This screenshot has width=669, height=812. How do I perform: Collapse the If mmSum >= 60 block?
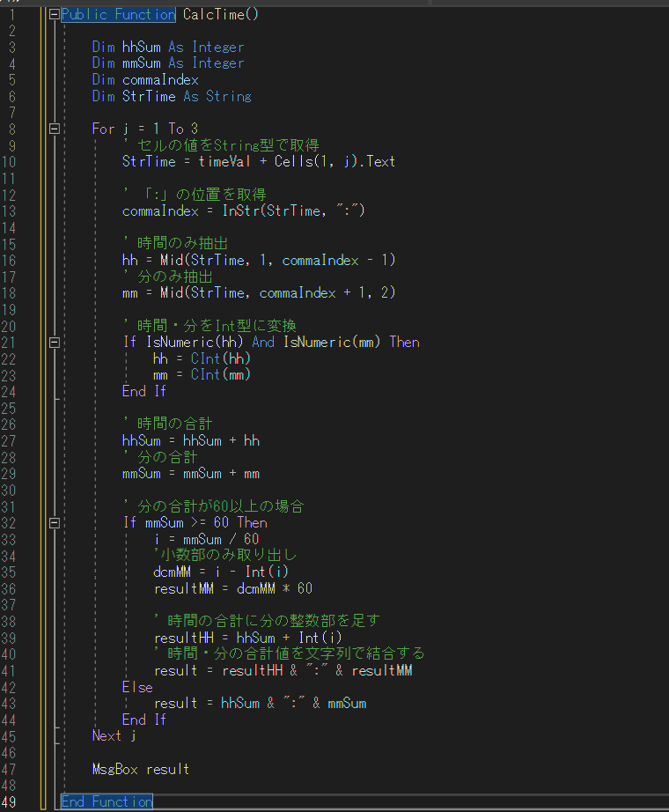55,523
